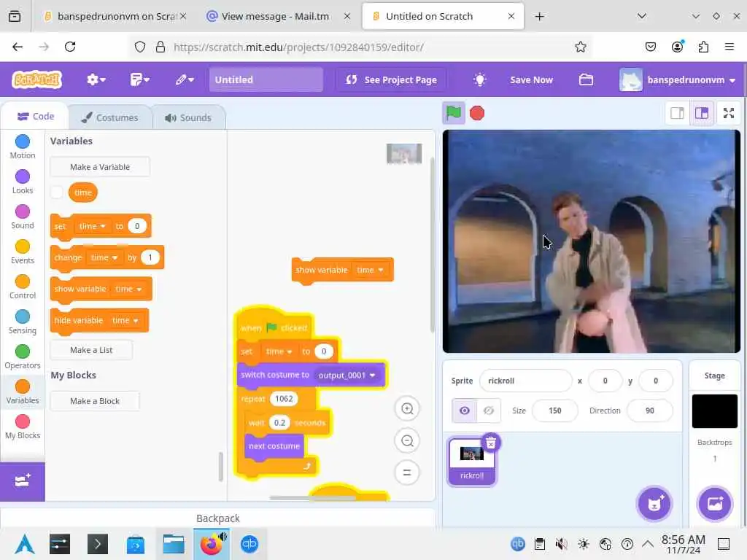
Task: Stop the project with red stop button
Action: point(477,113)
